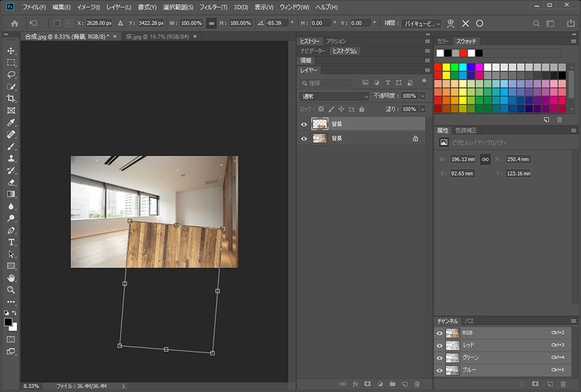Select the Horizontal Type tool

(x=11, y=242)
